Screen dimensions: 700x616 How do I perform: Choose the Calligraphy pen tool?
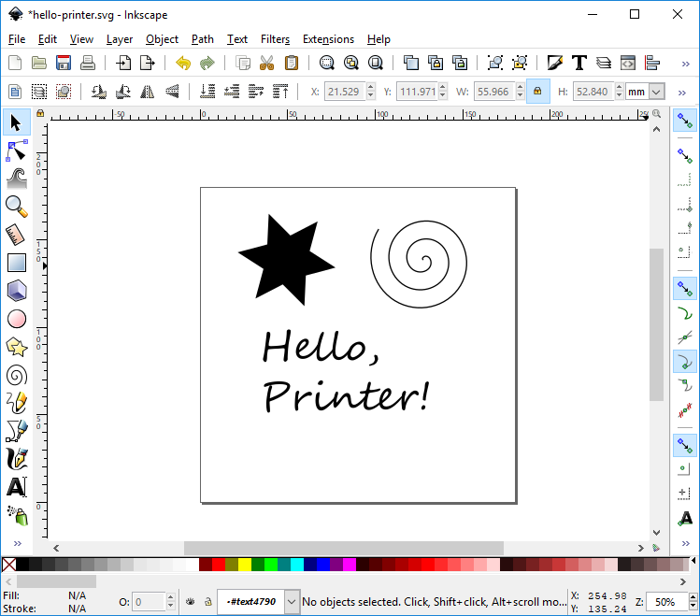17,459
